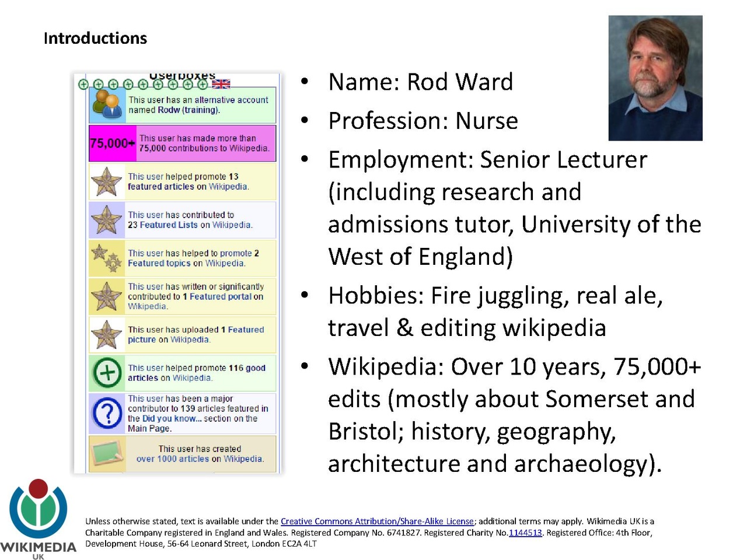Click the double-star Featured topics icon
The height and width of the screenshot is (560, 747).
coord(106,258)
